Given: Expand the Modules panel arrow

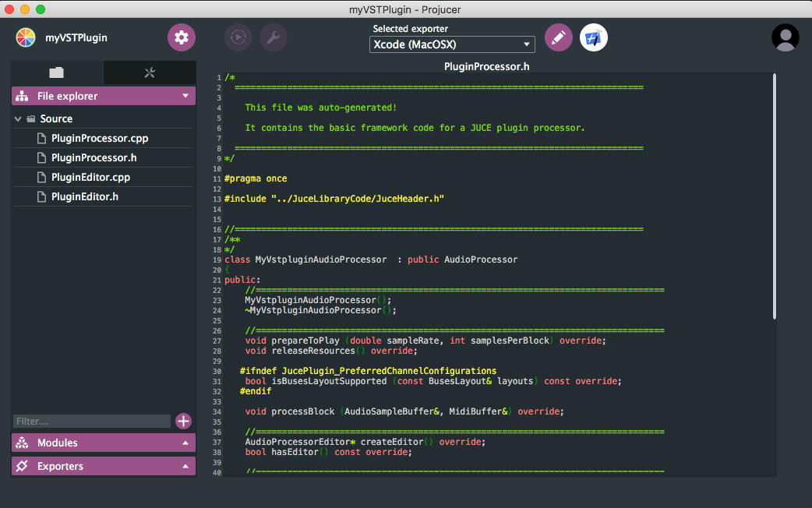Looking at the screenshot, I should pos(185,443).
